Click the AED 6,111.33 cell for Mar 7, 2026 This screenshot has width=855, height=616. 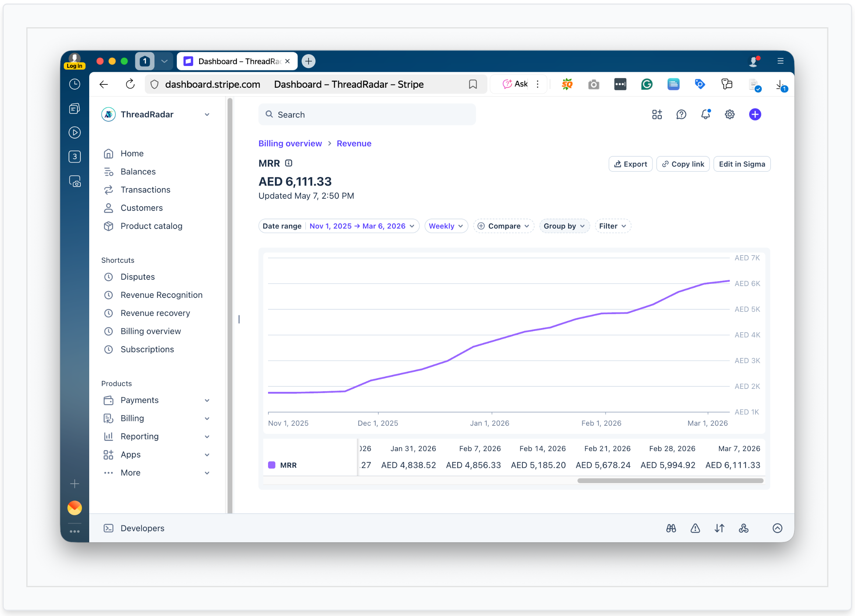click(733, 465)
